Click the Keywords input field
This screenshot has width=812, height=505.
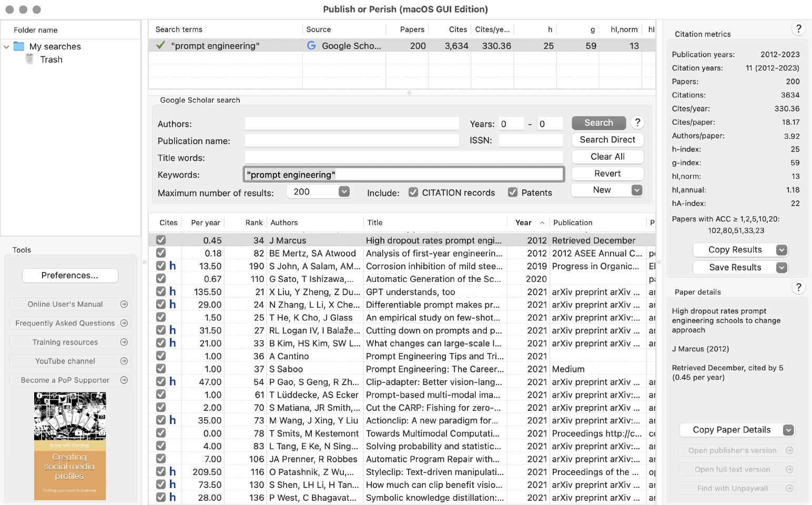point(404,175)
